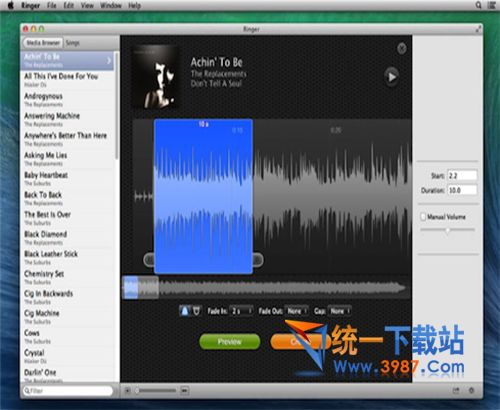The width and height of the screenshot is (500, 410).
Task: Open the File menu
Action: [52, 5]
